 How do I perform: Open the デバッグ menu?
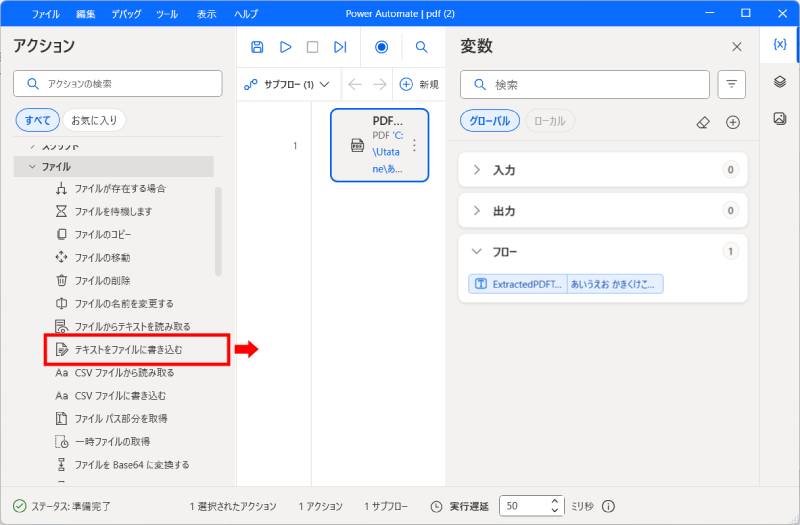tap(126, 14)
